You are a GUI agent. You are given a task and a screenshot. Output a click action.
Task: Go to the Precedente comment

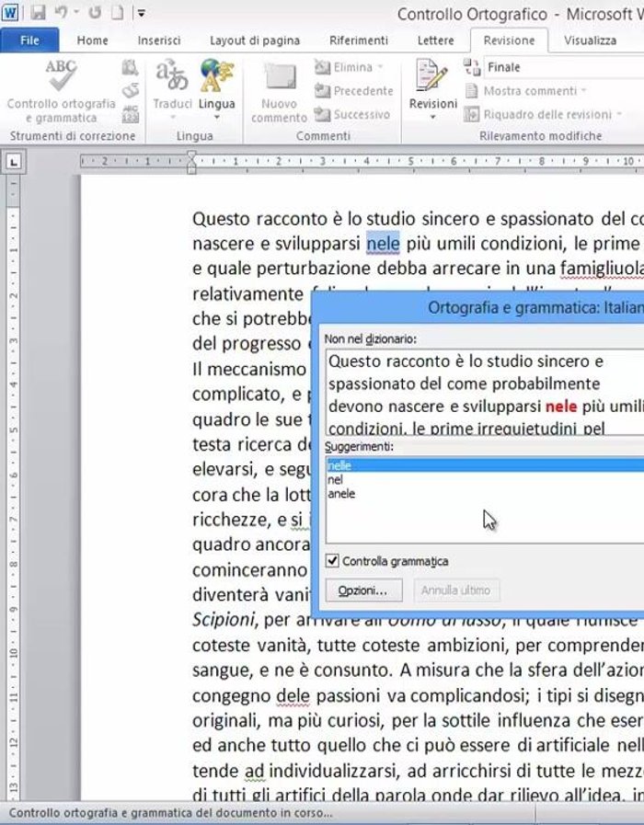tap(353, 91)
